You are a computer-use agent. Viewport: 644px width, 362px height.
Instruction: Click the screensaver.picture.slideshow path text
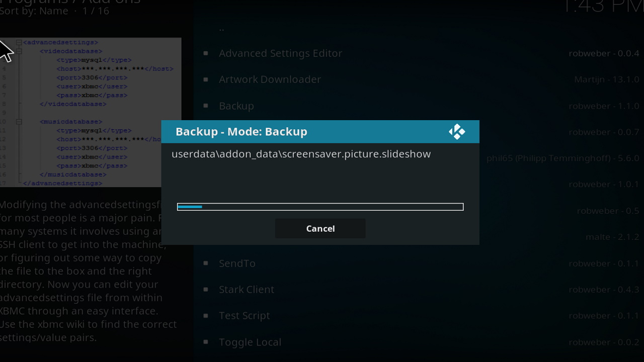click(301, 154)
